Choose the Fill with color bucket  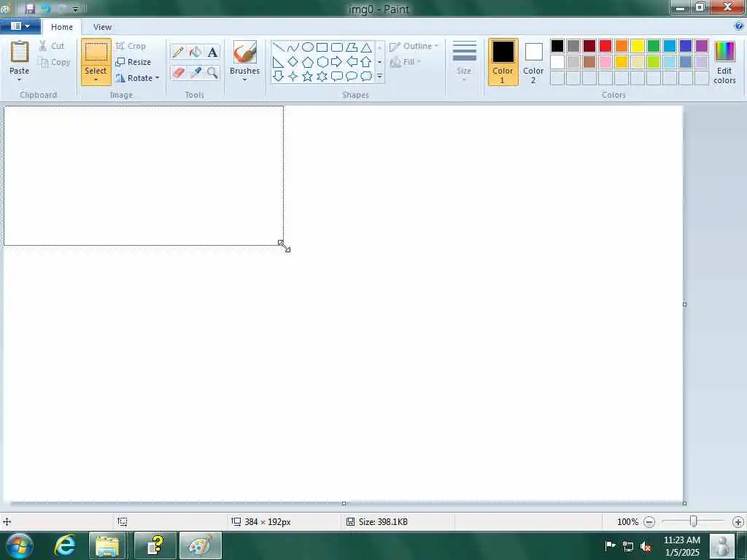point(196,52)
